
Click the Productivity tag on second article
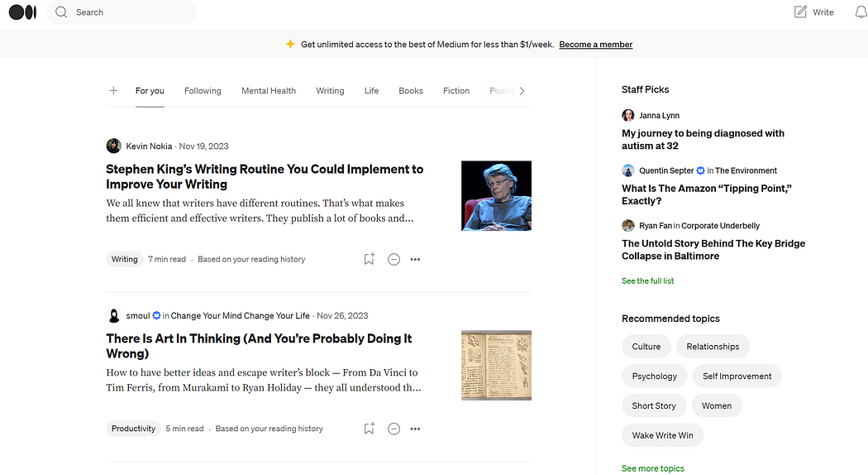[133, 429]
